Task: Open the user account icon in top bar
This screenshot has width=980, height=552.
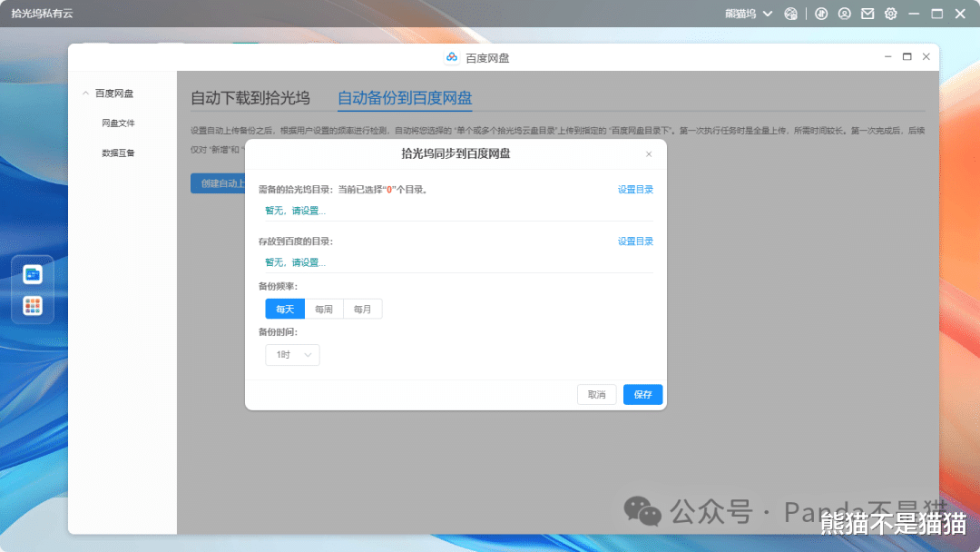Action: click(x=845, y=14)
